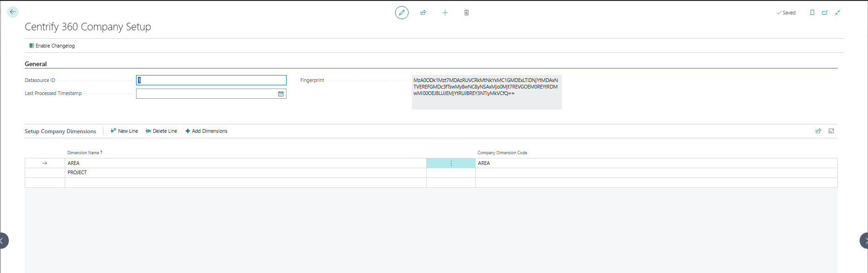The height and width of the screenshot is (273, 868).
Task: Click Enable Changelog action
Action: (52, 46)
